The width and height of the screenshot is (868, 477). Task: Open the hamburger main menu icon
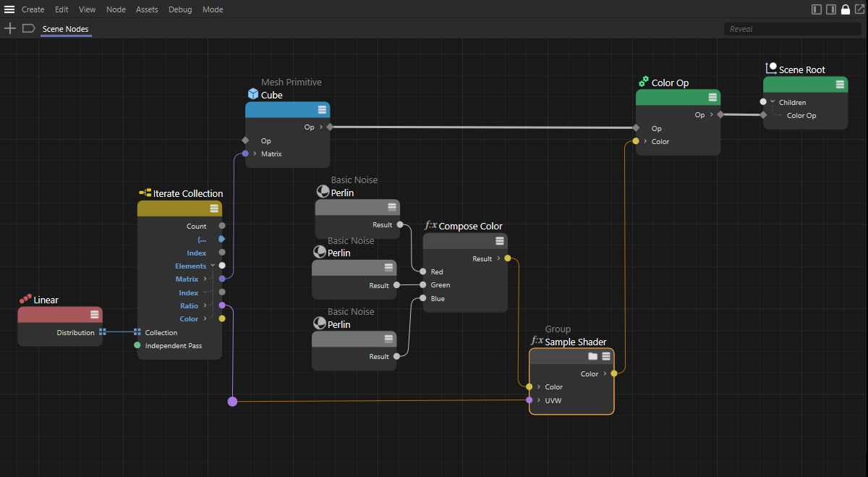pyautogui.click(x=9, y=9)
